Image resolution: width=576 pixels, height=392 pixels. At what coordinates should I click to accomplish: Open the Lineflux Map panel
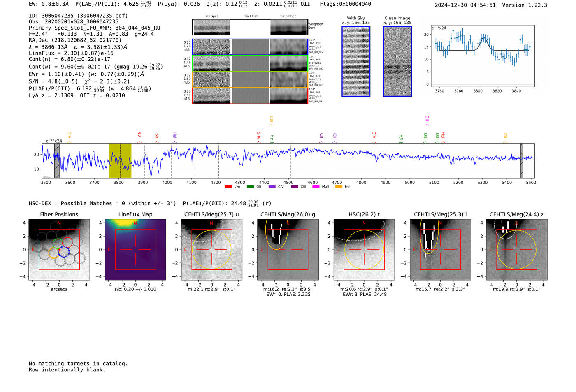(135, 249)
